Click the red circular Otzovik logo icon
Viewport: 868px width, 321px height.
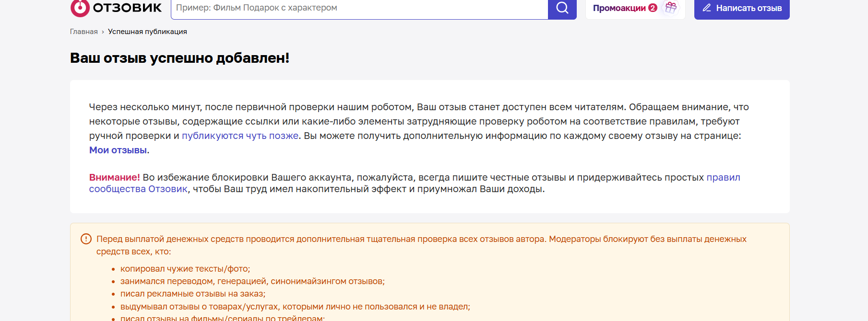(80, 8)
